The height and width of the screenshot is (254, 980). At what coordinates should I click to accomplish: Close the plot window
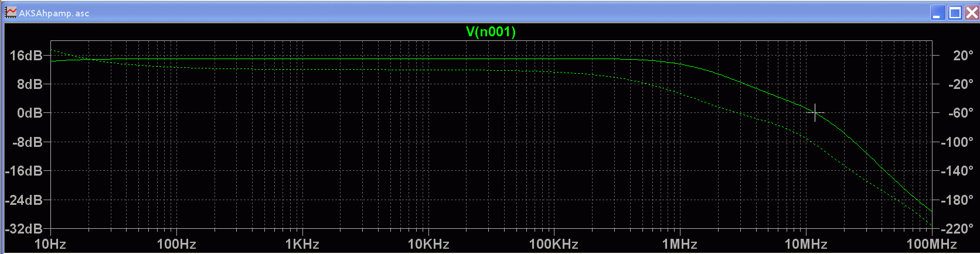click(971, 12)
